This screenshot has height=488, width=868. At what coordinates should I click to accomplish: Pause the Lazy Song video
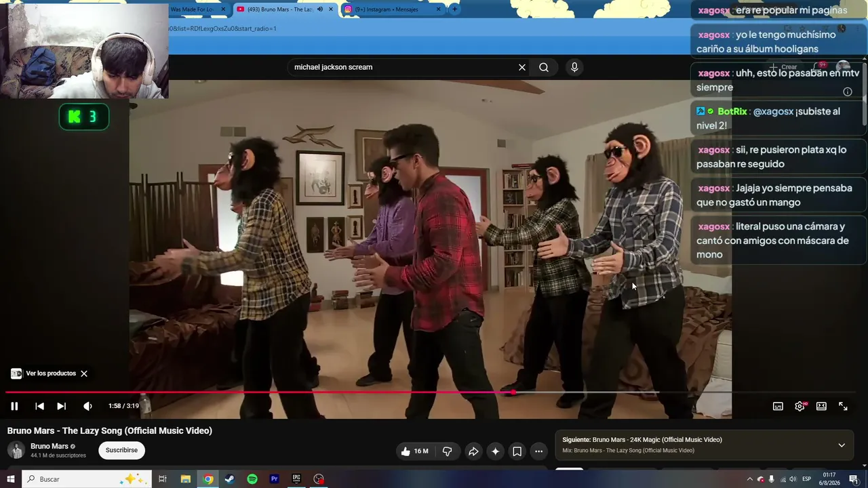(14, 406)
